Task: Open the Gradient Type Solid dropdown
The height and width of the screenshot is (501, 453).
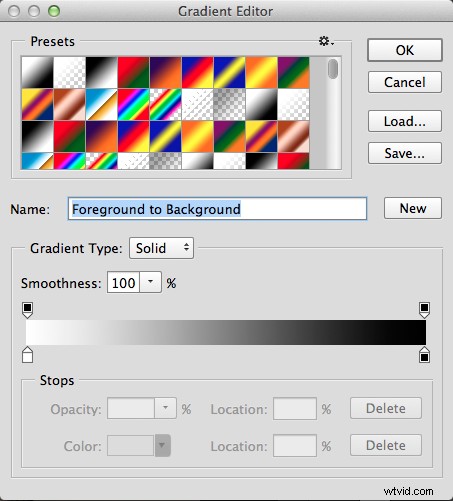Action: coord(161,248)
